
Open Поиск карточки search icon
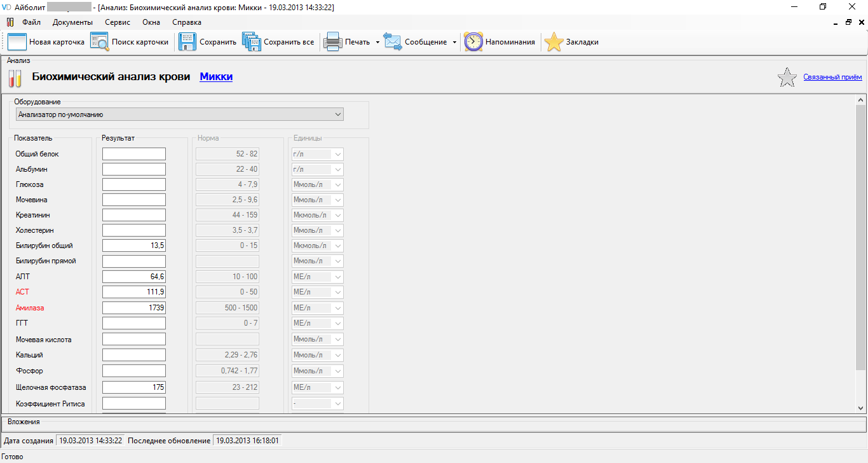tap(100, 42)
